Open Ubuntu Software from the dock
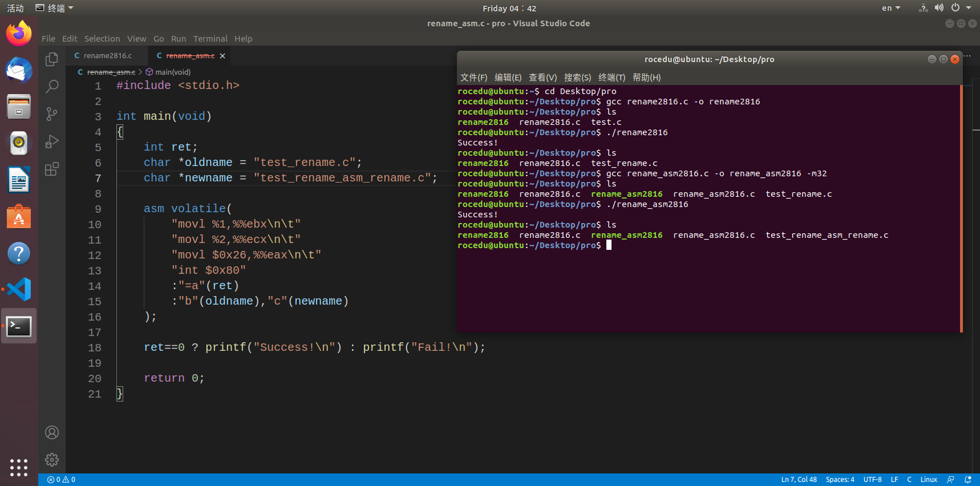The image size is (980, 486). tap(19, 216)
